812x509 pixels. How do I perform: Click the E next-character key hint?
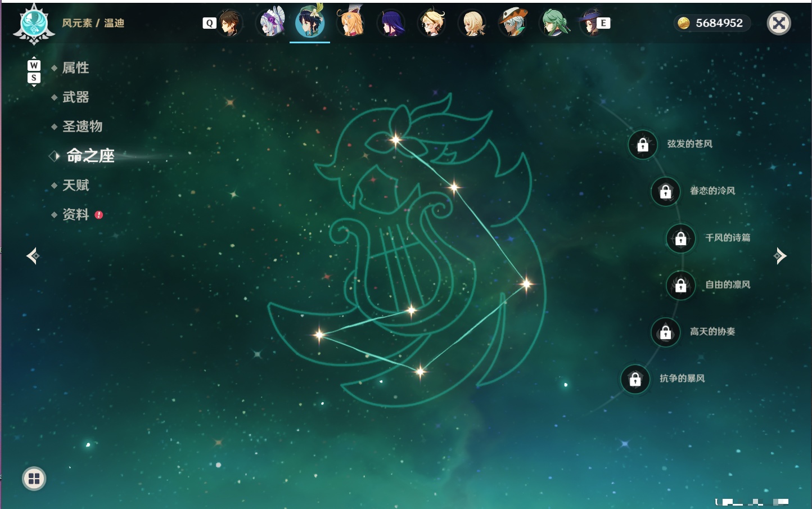(603, 23)
